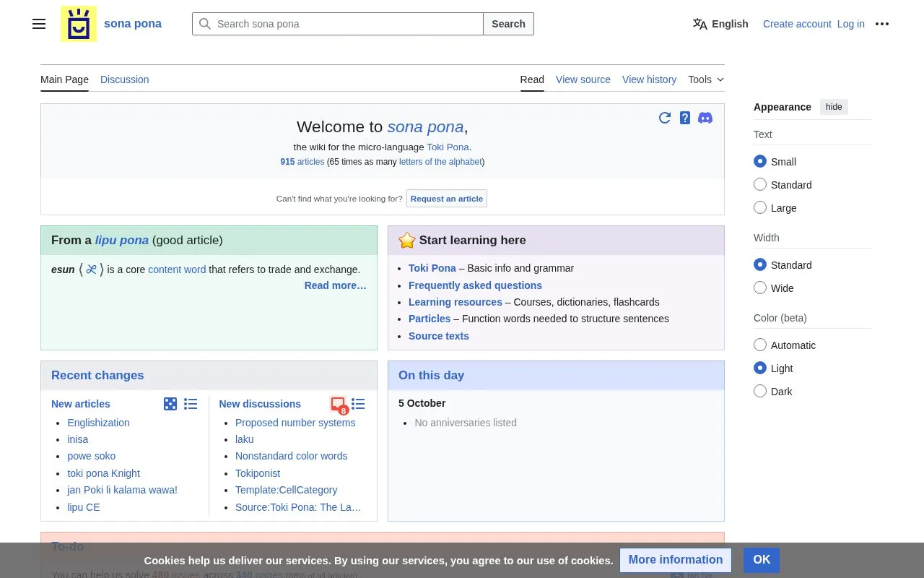The width and height of the screenshot is (924, 578).
Task: Click the refresh/purge page icon
Action: 665,118
